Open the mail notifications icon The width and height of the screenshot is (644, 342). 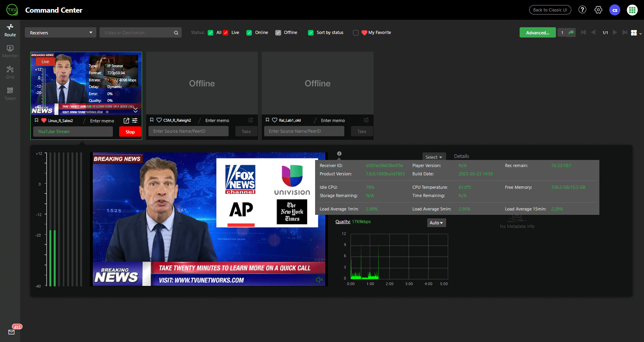click(x=11, y=332)
